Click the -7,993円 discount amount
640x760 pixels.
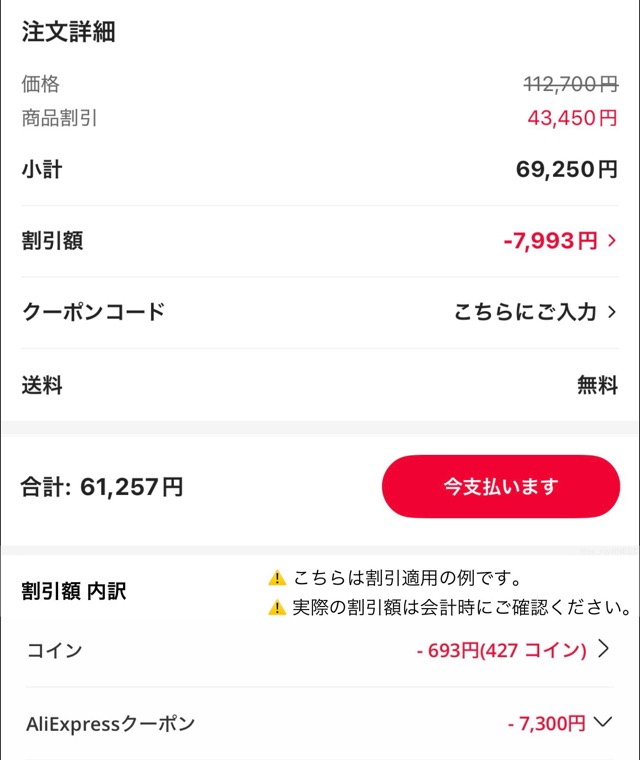(x=550, y=241)
